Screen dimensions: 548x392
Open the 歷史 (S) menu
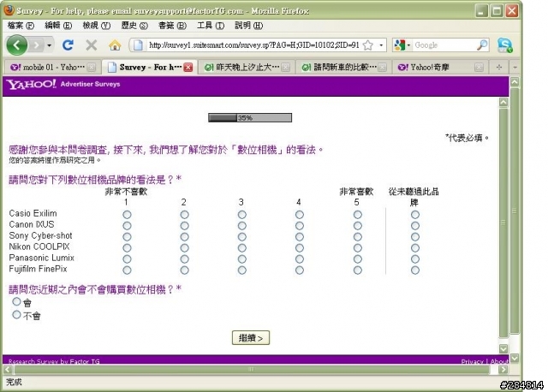pyautogui.click(x=134, y=26)
